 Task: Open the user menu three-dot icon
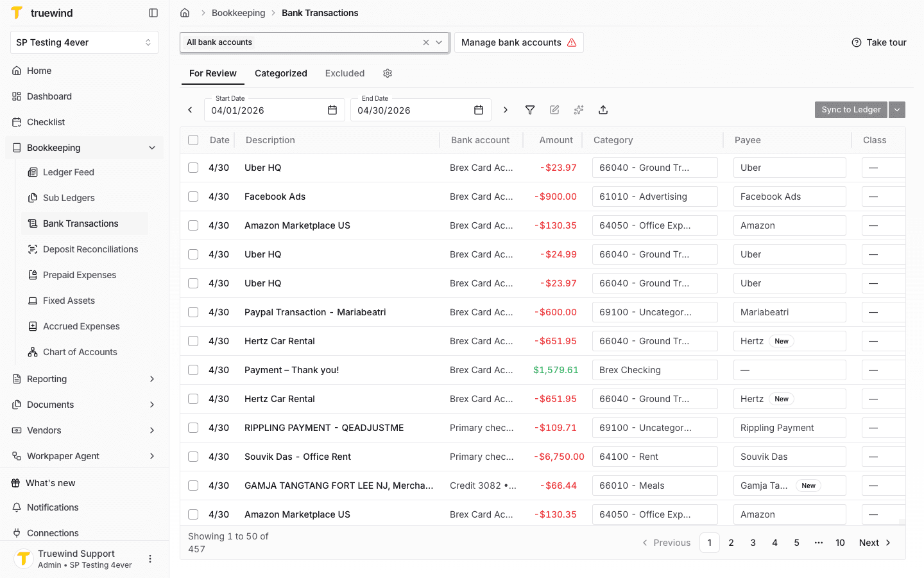[150, 559]
